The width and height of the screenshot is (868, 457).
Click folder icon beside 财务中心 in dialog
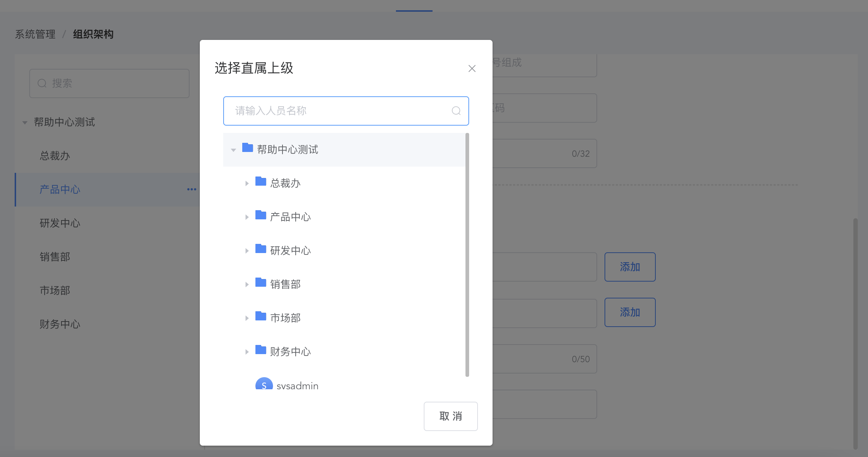point(261,349)
